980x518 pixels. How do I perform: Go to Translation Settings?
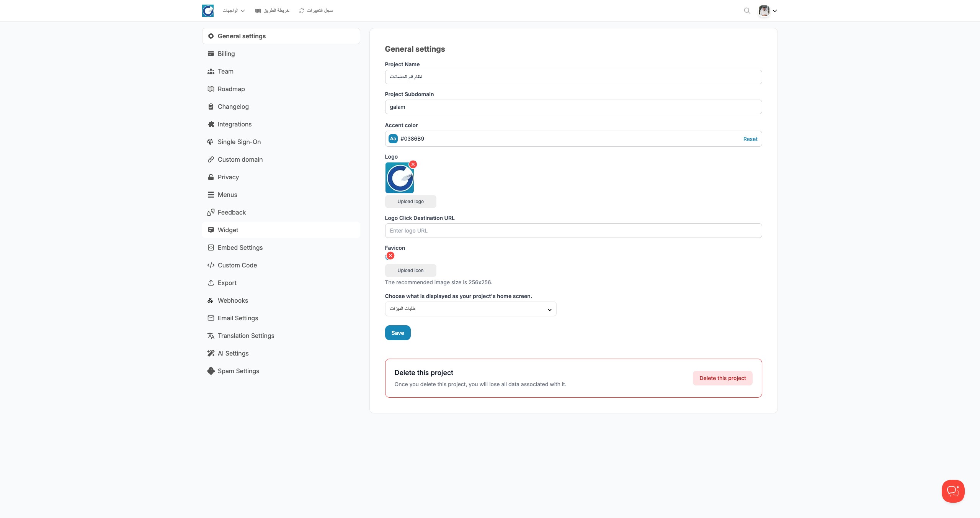(246, 336)
